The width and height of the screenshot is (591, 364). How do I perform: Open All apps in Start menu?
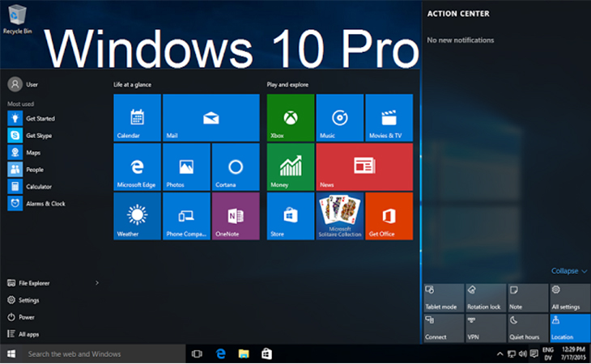(x=28, y=334)
